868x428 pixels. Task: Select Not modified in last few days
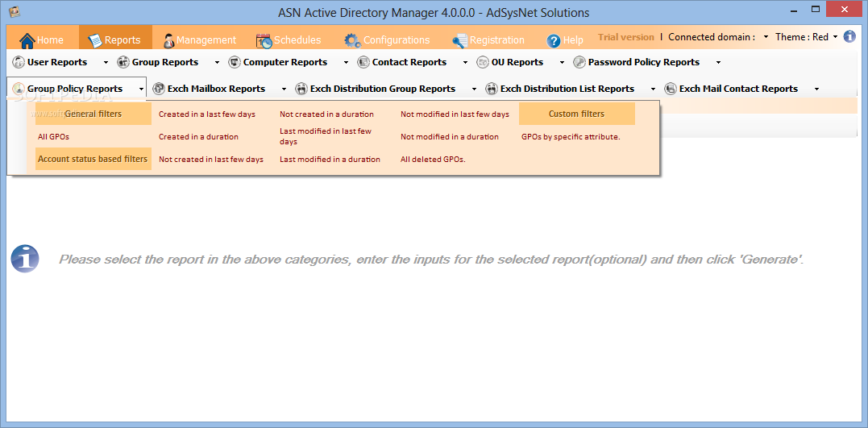(455, 114)
